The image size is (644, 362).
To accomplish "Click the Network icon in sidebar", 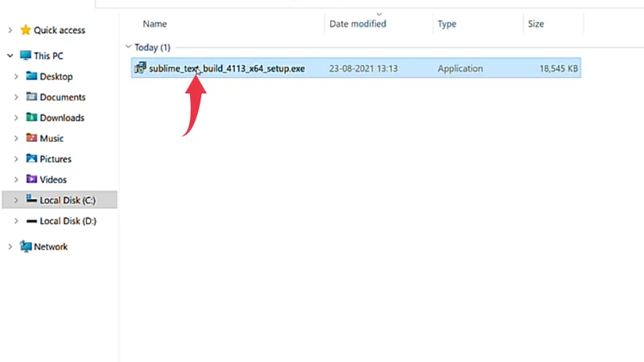I will point(26,247).
